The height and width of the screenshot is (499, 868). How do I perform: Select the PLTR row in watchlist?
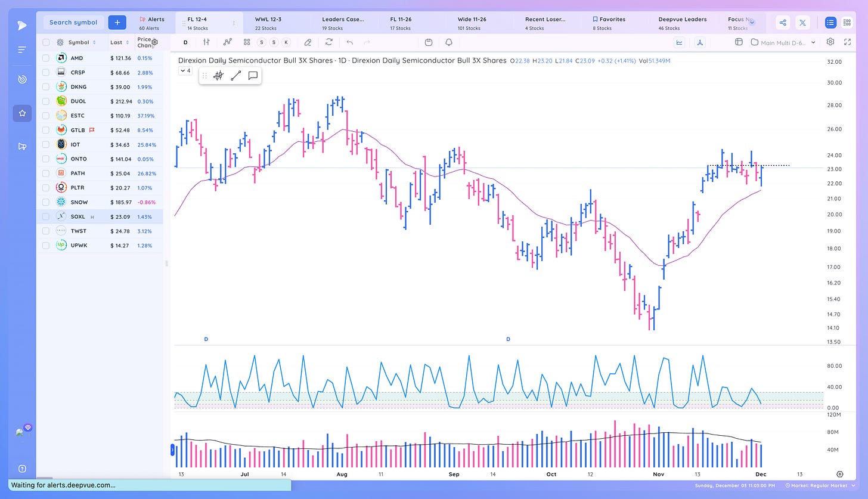tap(100, 188)
